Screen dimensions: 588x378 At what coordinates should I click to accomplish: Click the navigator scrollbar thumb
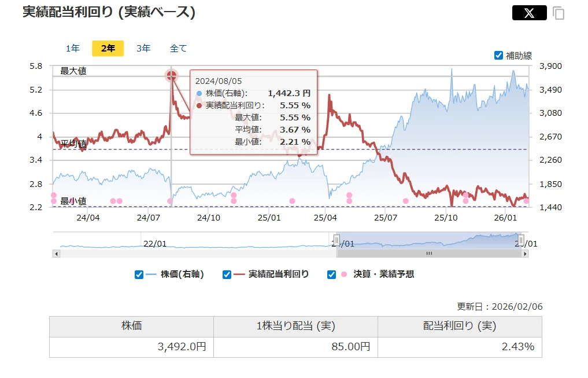coord(429,254)
